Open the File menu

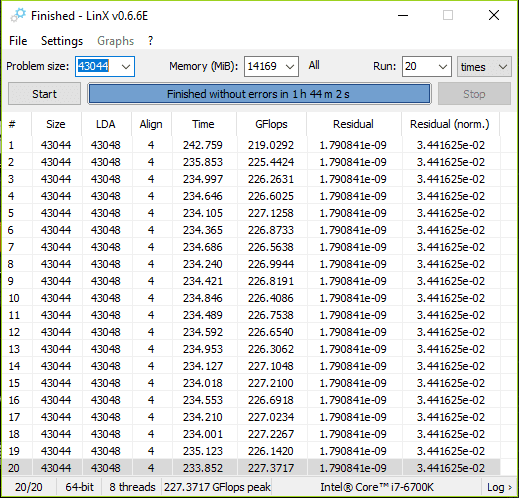pos(18,41)
